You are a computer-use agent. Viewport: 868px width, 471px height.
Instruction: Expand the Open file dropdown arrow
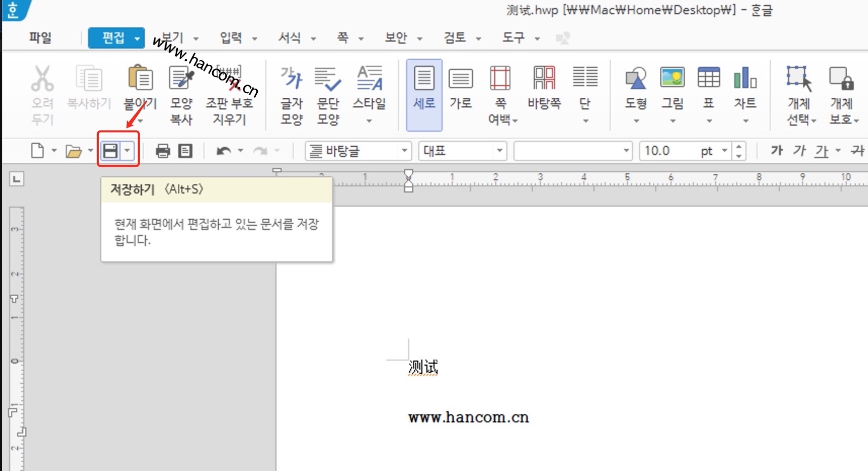tap(90, 151)
